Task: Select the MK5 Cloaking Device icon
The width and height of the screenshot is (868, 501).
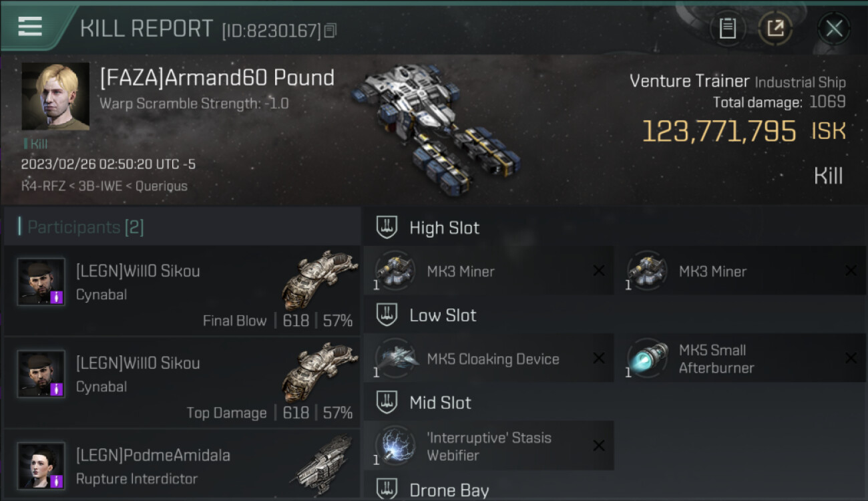Action: (x=395, y=359)
